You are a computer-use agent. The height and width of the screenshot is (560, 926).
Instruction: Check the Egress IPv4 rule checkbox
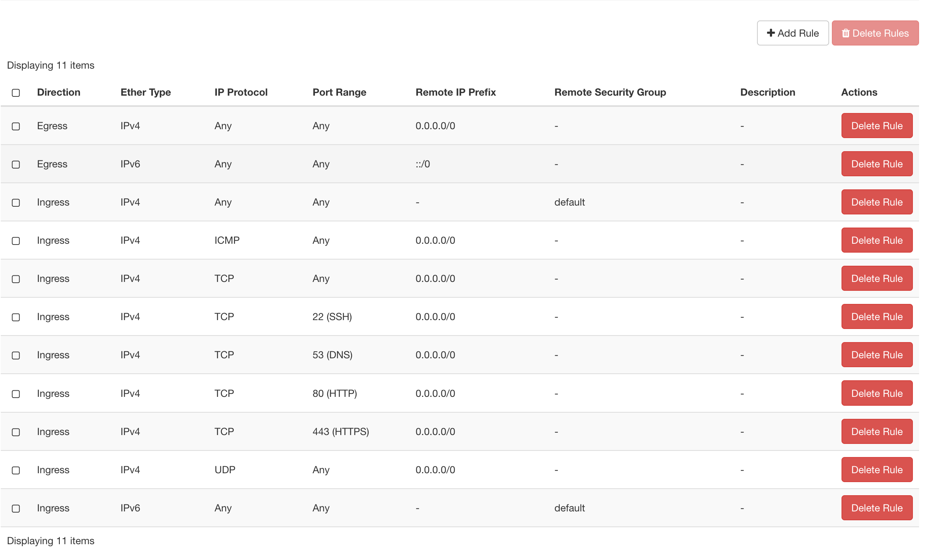pyautogui.click(x=16, y=126)
